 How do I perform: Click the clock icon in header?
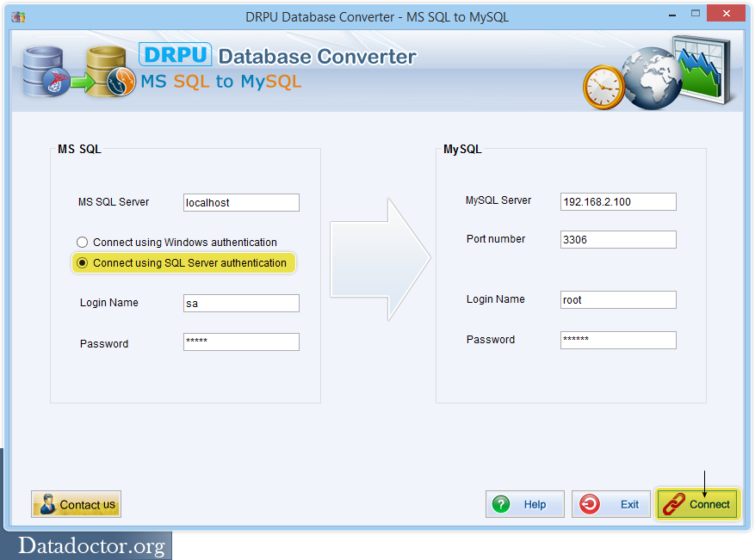coord(603,88)
